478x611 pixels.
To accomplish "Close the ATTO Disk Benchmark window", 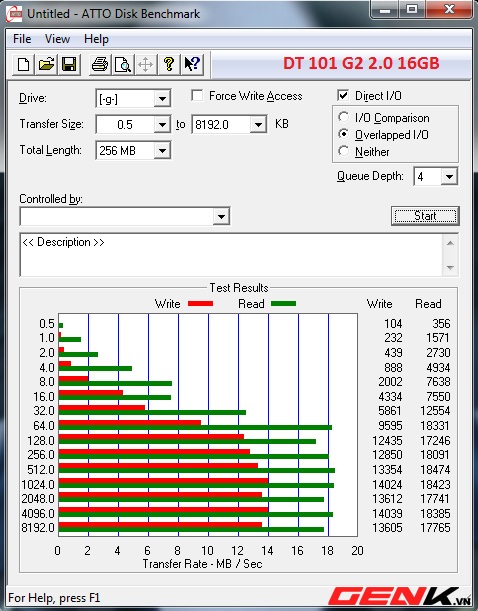I will click(449, 9).
